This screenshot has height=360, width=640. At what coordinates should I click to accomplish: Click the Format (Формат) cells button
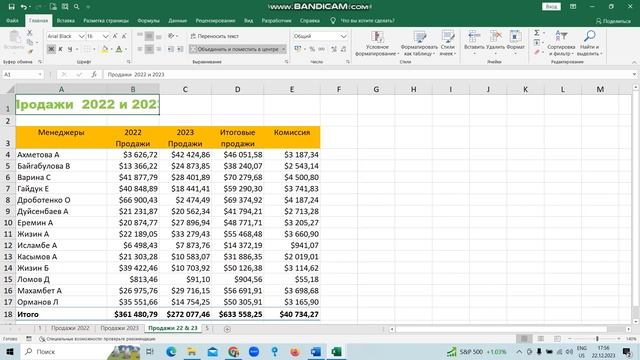(515, 42)
